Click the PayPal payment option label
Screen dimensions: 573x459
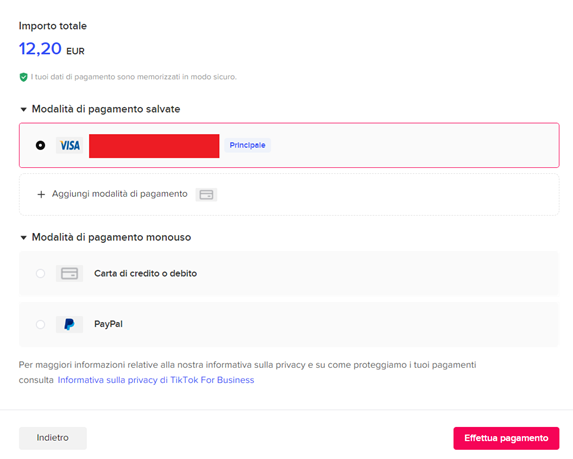pyautogui.click(x=109, y=324)
